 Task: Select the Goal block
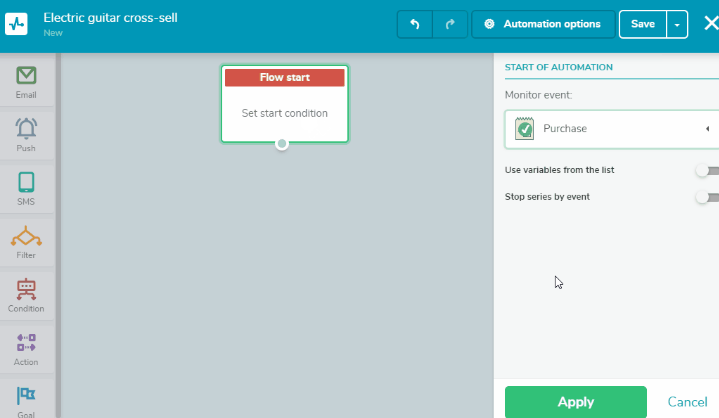click(26, 401)
